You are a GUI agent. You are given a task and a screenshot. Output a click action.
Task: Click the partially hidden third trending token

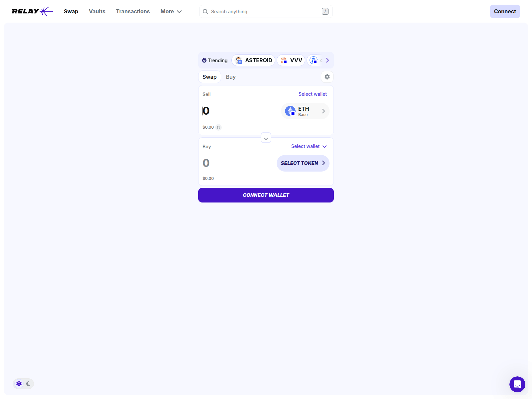tap(314, 60)
